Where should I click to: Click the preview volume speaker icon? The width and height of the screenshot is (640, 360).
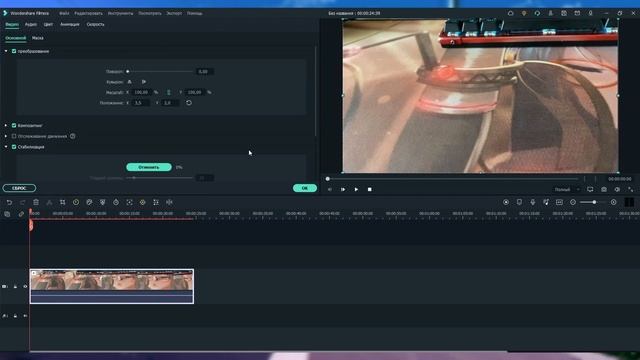[x=617, y=189]
